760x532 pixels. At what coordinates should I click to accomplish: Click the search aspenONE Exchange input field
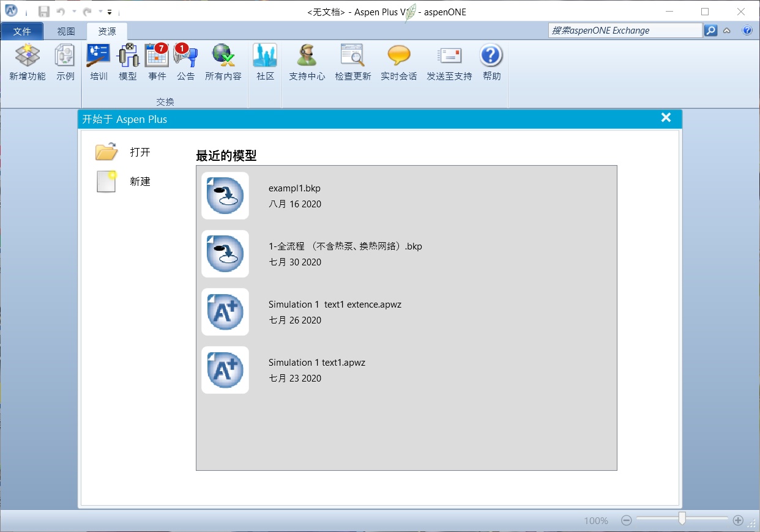625,30
